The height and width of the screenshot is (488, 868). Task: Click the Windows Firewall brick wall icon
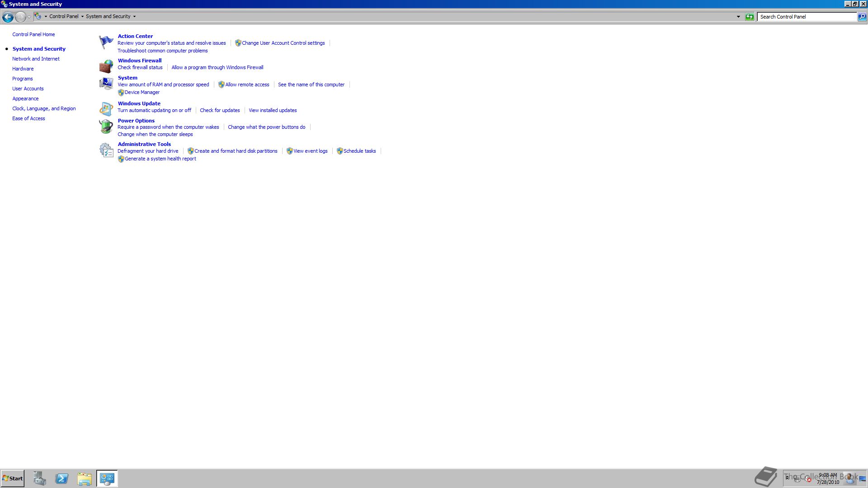106,66
